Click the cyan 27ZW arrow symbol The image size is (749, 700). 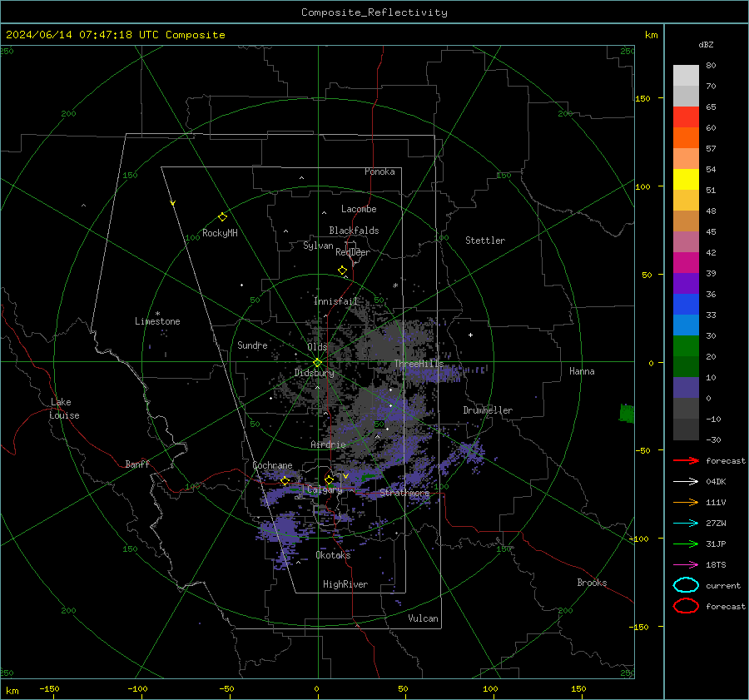tap(686, 523)
